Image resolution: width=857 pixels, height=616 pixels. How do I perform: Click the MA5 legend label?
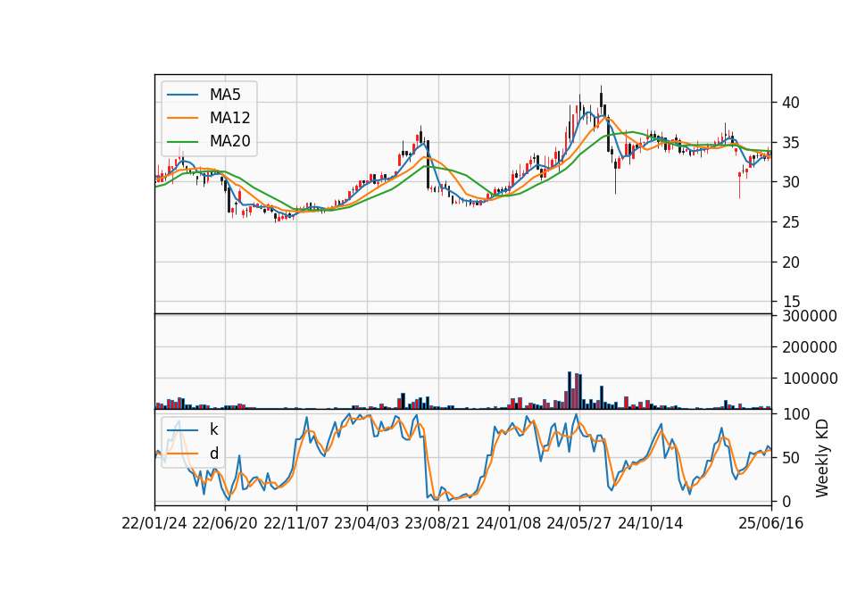[x=225, y=95]
